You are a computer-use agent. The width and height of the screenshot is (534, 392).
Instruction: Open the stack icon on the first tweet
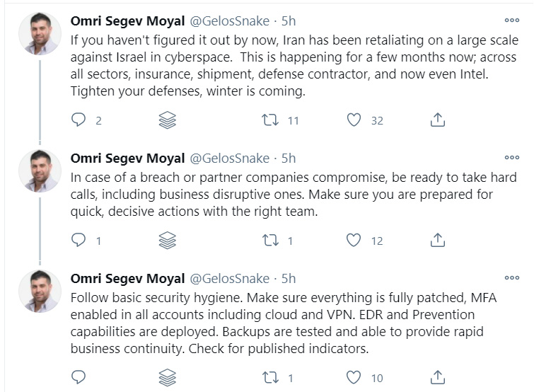pos(168,120)
